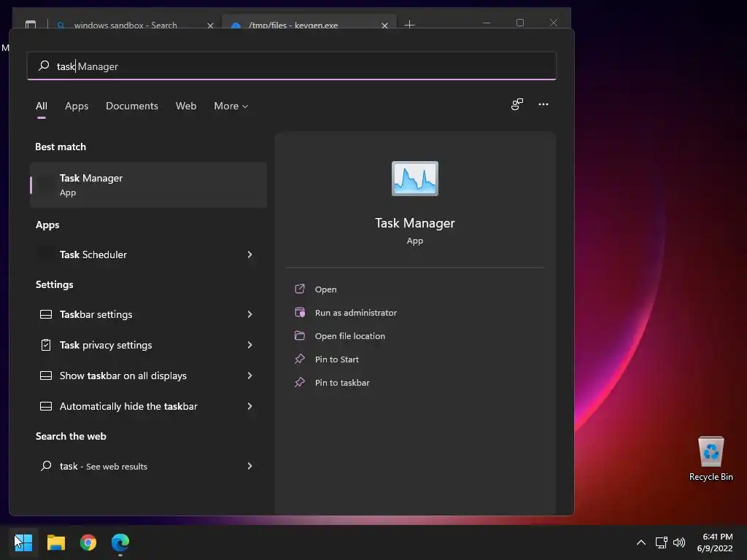Choose Open in the preview pane
This screenshot has height=560, width=747.
326,289
